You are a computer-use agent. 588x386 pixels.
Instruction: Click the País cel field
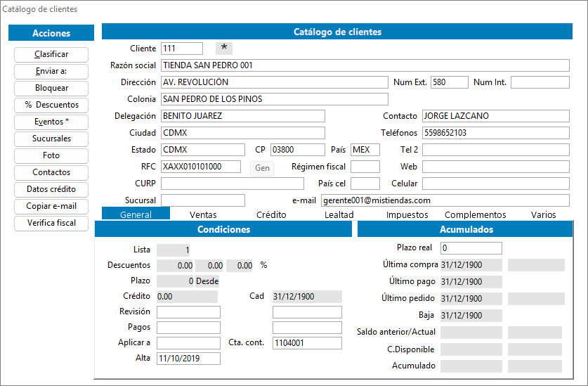[x=365, y=184]
